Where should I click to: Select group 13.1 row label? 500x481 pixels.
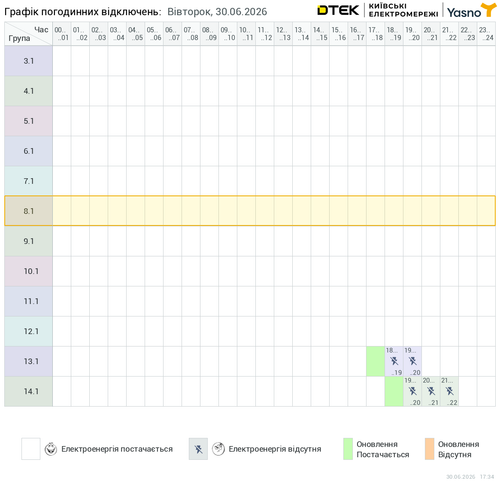(28, 361)
